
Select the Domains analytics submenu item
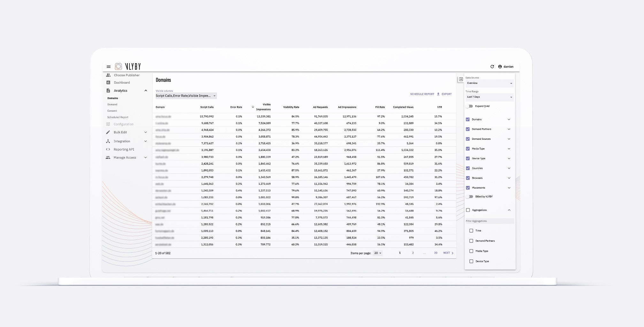pyautogui.click(x=113, y=98)
